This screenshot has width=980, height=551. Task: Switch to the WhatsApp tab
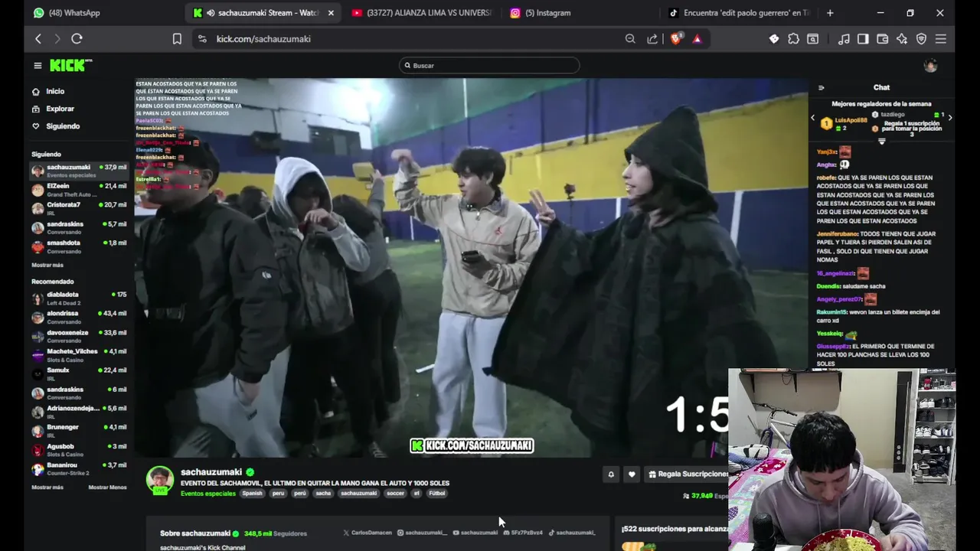92,13
